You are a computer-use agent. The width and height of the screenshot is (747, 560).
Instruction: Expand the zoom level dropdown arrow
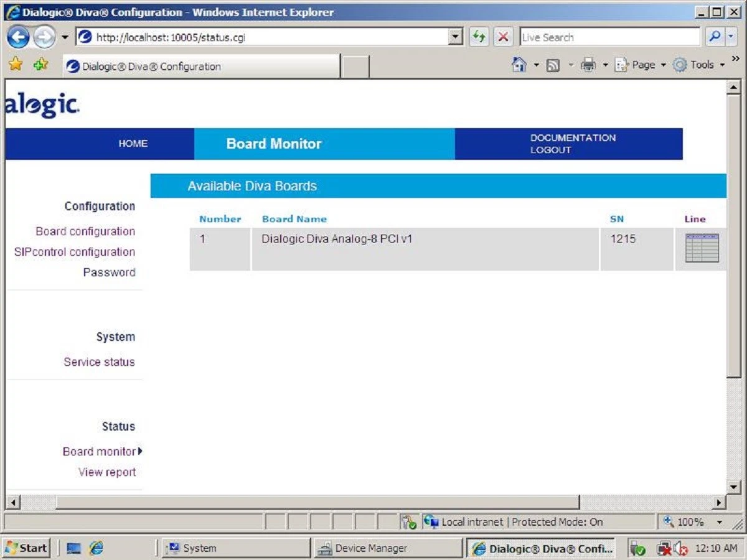(x=720, y=523)
